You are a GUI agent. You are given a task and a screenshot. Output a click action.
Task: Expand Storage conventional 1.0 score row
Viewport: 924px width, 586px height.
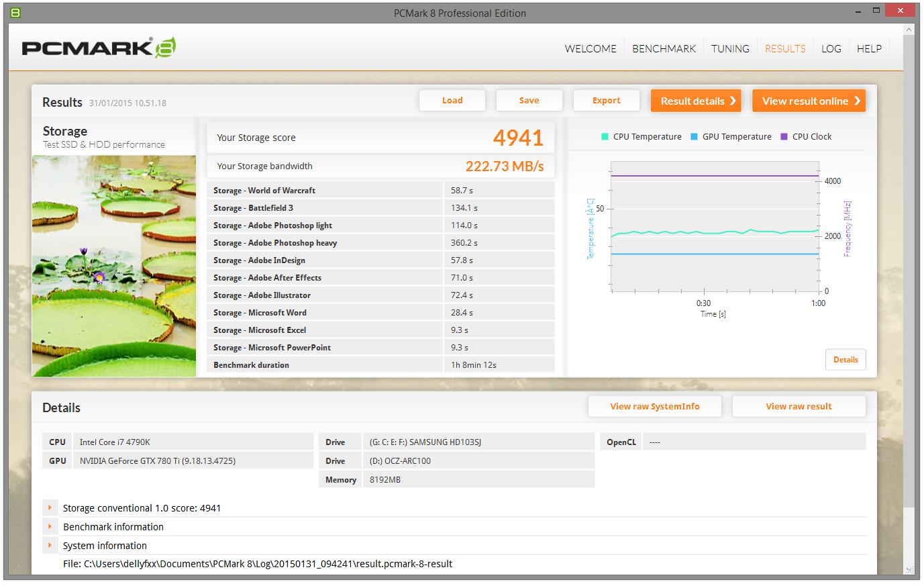50,508
